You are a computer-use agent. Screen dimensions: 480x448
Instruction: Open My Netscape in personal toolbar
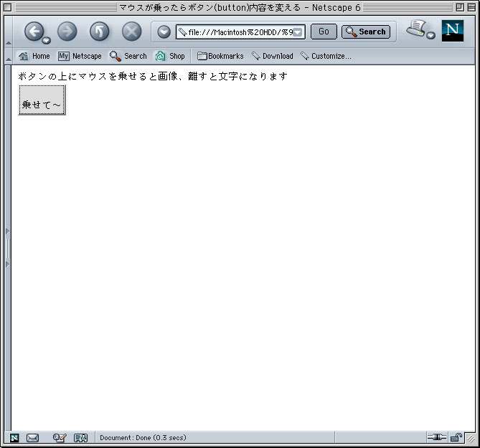pyautogui.click(x=80, y=56)
